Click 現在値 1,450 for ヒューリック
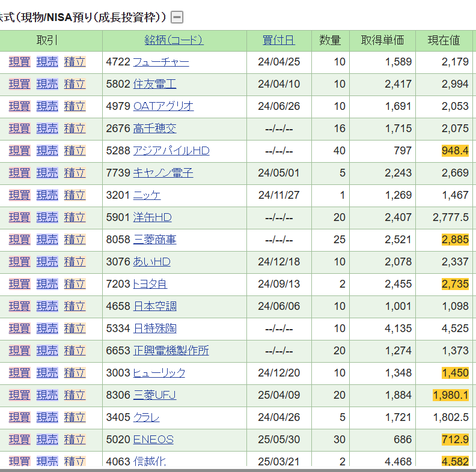This screenshot has height=472, width=476. pos(455,373)
